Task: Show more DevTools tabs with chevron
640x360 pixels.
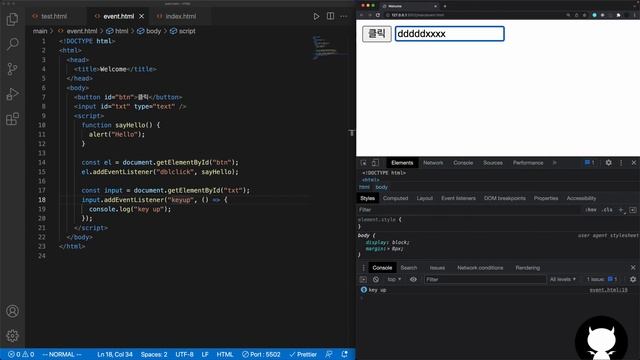Action: (x=554, y=163)
